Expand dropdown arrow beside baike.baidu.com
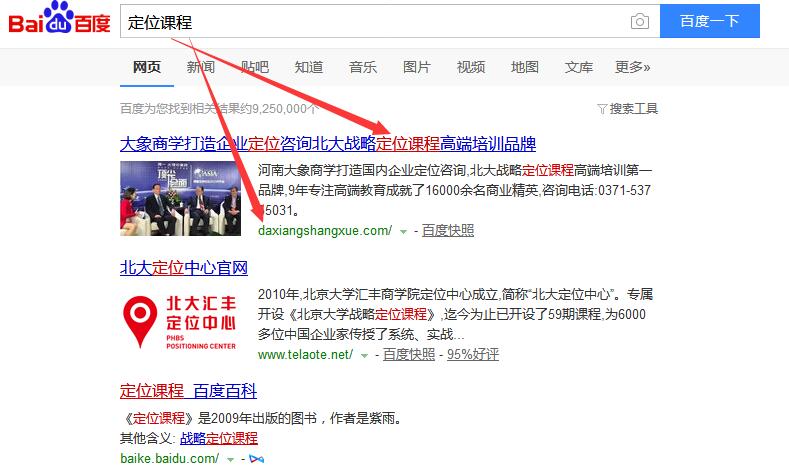 [x=230, y=458]
